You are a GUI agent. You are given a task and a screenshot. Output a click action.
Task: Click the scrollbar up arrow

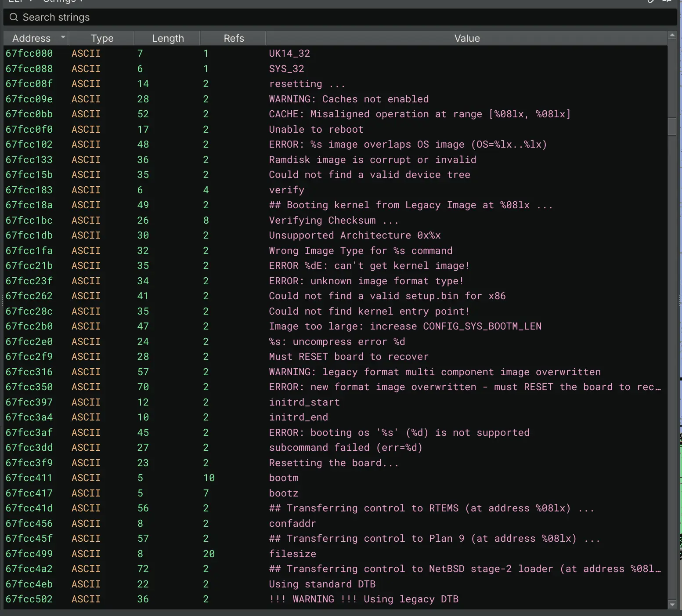(x=672, y=35)
